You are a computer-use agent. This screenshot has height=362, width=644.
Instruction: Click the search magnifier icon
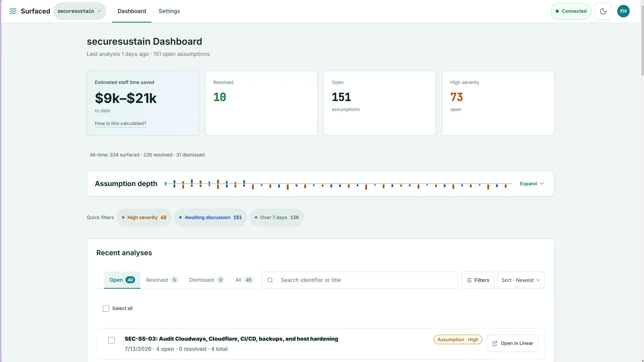(270, 280)
